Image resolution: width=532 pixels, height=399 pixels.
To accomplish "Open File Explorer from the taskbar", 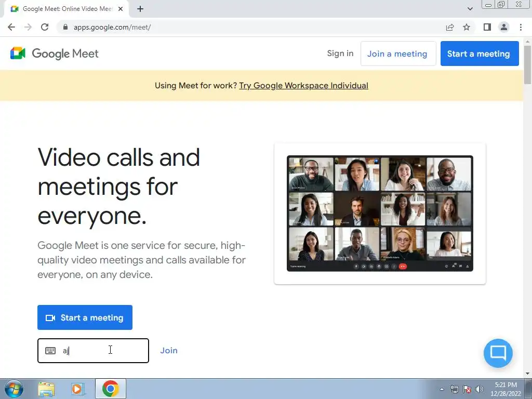I will coord(46,389).
